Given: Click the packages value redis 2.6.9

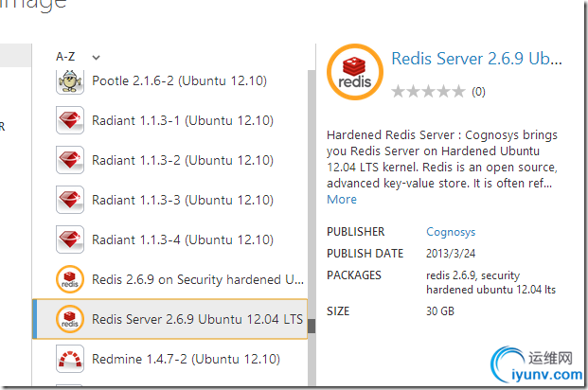Looking at the screenshot, I should 490,282.
